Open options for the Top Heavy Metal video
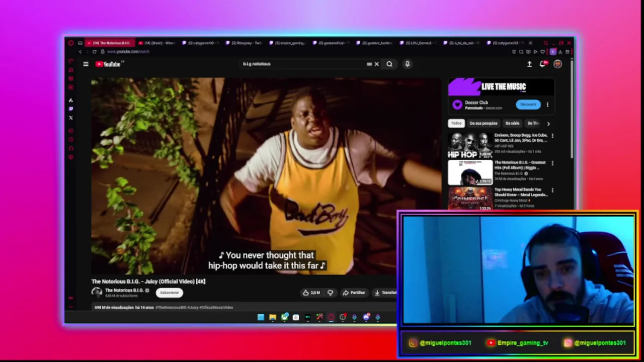 coord(552,191)
